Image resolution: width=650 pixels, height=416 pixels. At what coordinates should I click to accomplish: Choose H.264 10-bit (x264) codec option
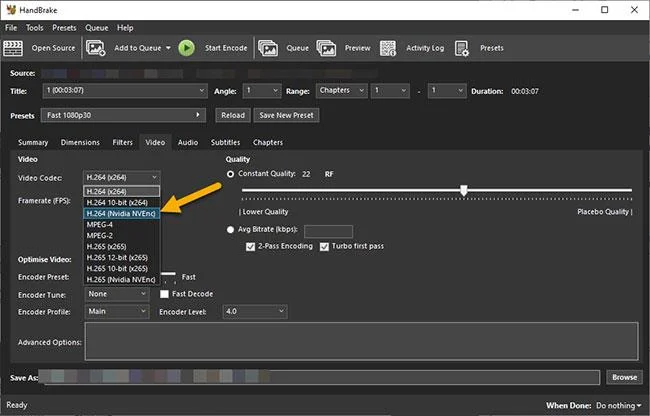coord(122,203)
